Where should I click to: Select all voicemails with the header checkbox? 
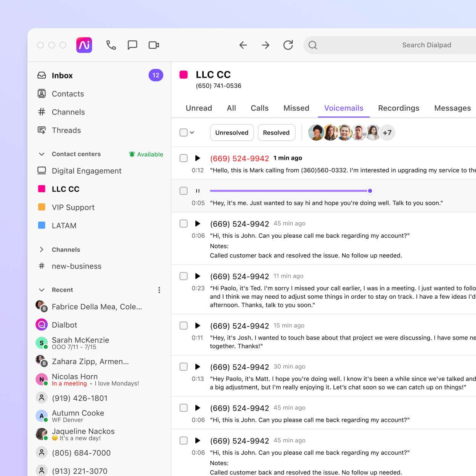tap(183, 132)
